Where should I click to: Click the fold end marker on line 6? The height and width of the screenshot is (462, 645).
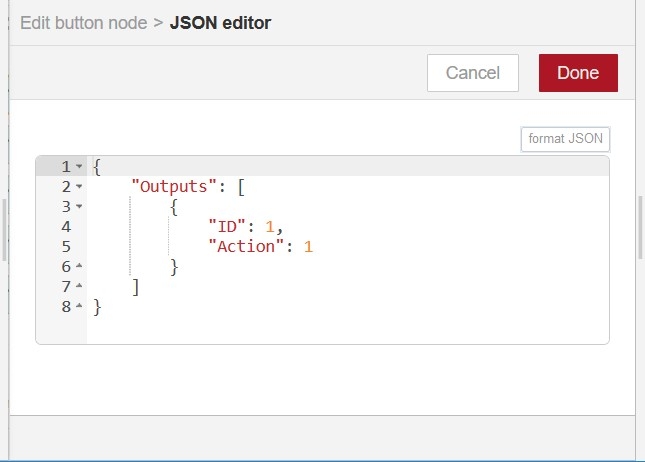[x=80, y=267]
